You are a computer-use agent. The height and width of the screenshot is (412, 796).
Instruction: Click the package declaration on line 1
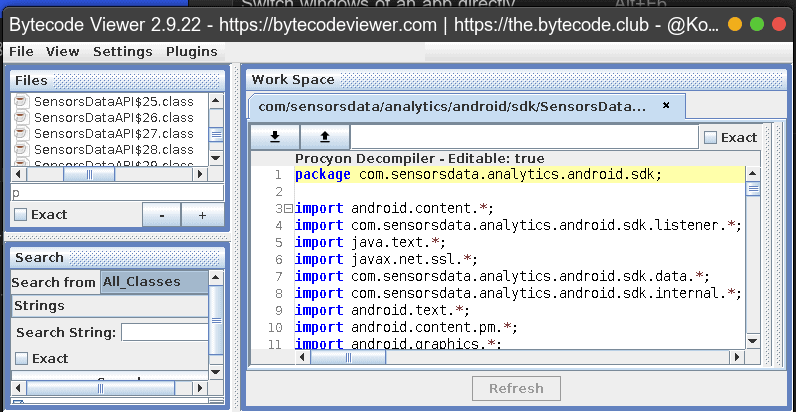pyautogui.click(x=479, y=175)
